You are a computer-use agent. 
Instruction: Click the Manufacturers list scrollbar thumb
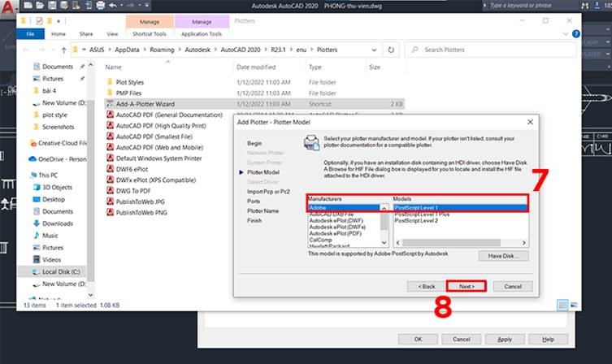tap(384, 221)
